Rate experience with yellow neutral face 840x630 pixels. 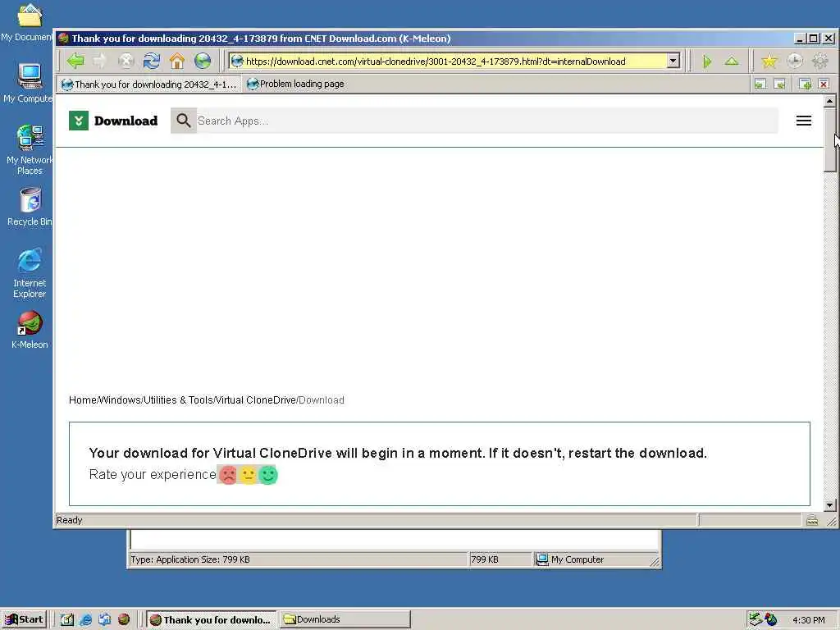point(248,475)
